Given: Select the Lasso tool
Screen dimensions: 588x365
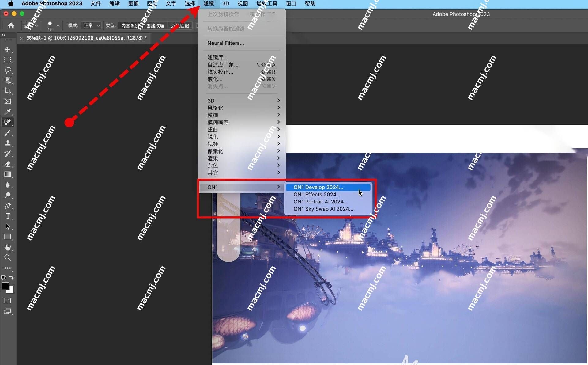Looking at the screenshot, I should point(8,70).
